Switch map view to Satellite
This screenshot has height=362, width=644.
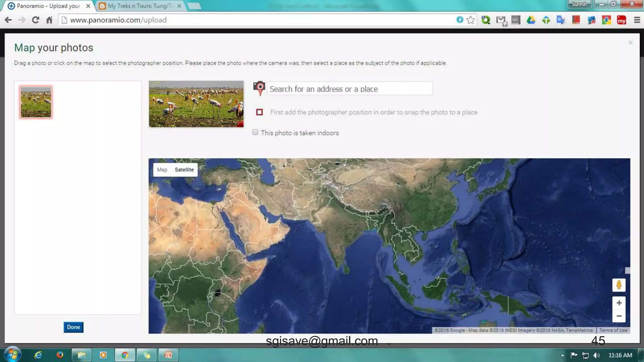click(x=184, y=170)
